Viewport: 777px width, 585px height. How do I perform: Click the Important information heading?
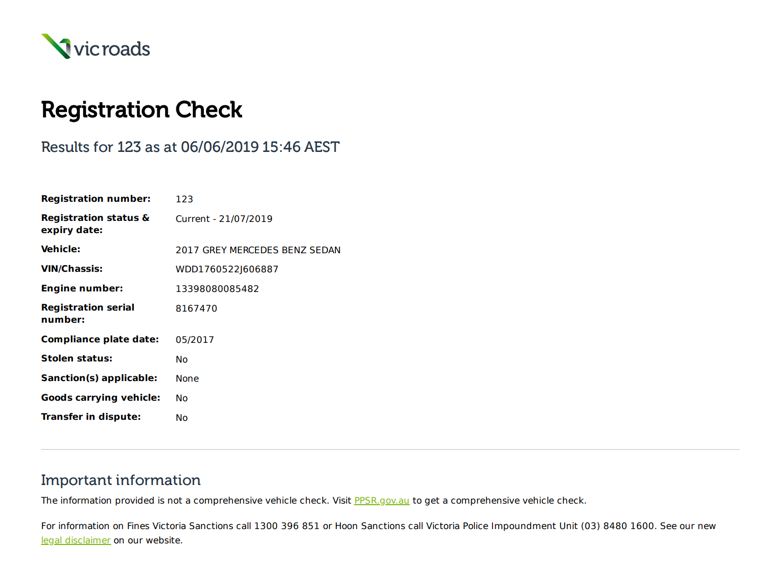(x=120, y=480)
